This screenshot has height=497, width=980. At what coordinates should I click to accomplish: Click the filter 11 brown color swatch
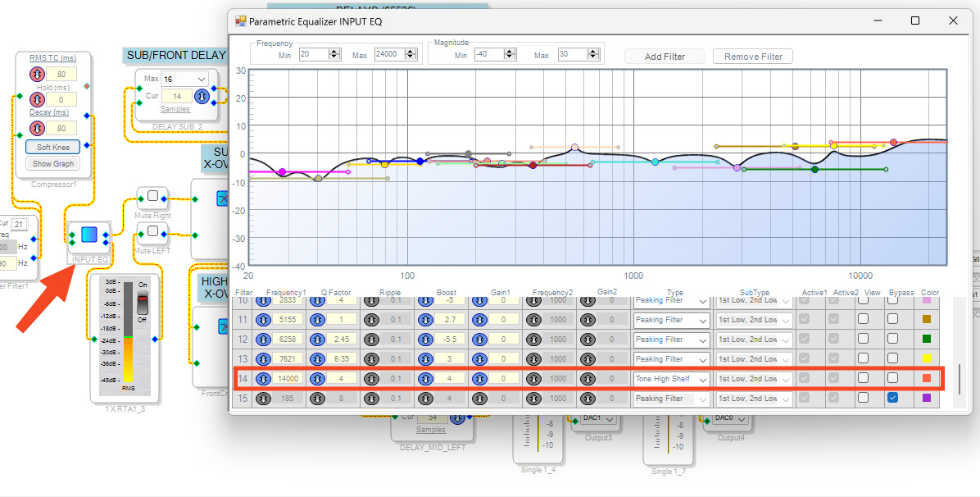pos(926,319)
